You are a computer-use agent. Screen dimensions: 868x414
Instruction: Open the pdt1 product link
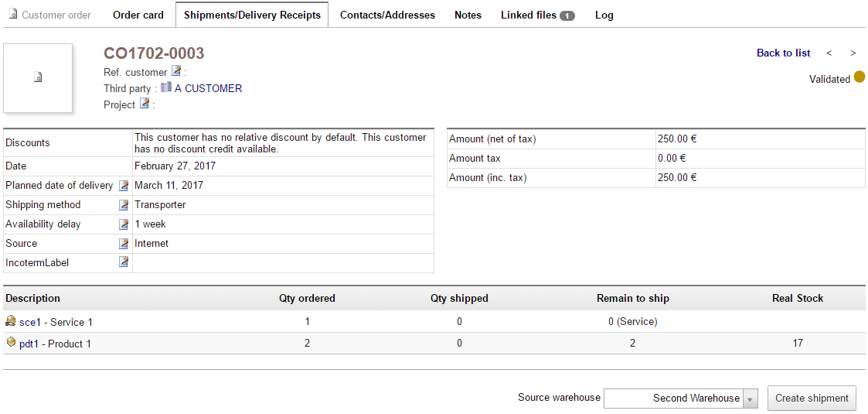pos(29,344)
